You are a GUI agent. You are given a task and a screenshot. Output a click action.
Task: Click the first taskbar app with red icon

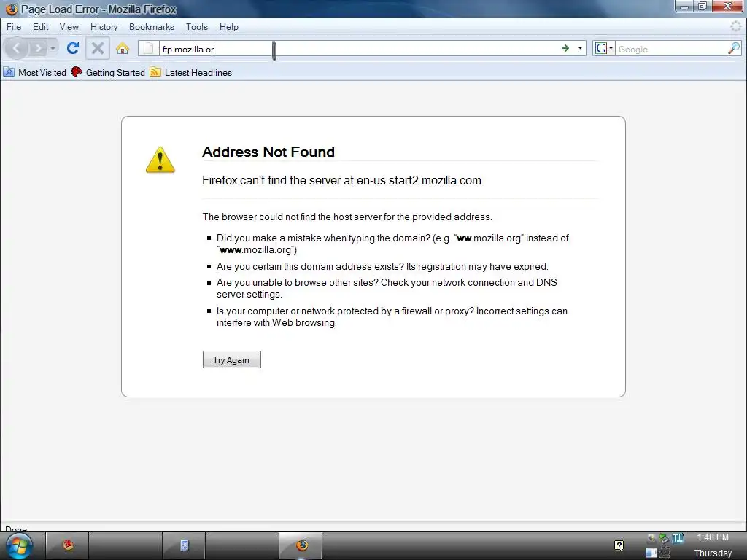pos(68,545)
